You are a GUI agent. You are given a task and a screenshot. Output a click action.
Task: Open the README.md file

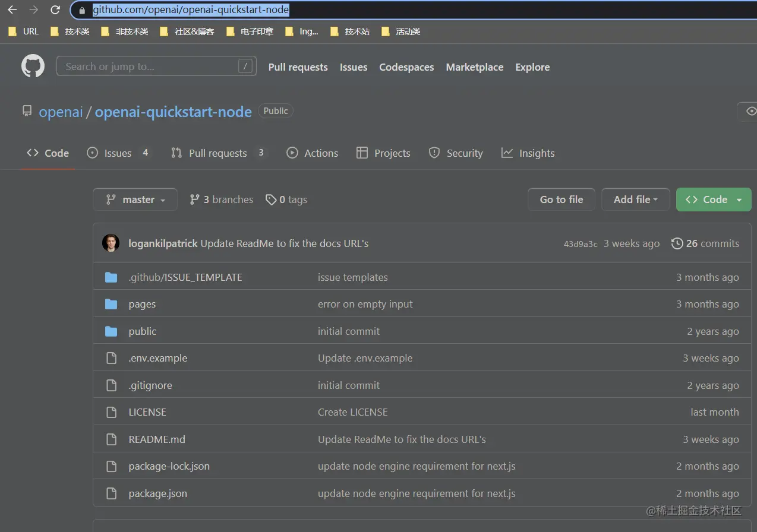coord(157,439)
